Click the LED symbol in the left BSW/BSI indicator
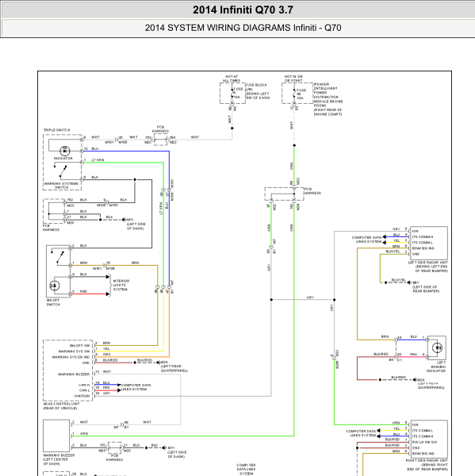475x476 pixels. tap(437, 347)
